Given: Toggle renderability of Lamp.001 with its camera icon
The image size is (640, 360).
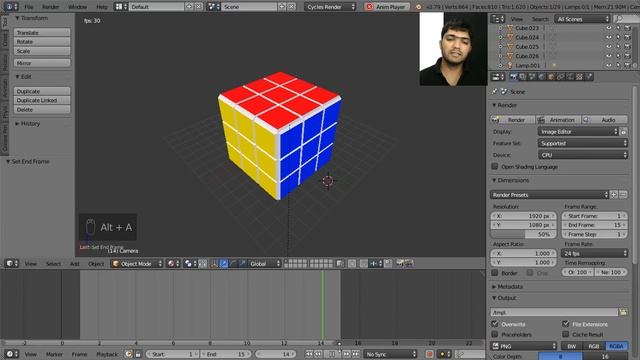Looking at the screenshot, I should click(x=628, y=65).
